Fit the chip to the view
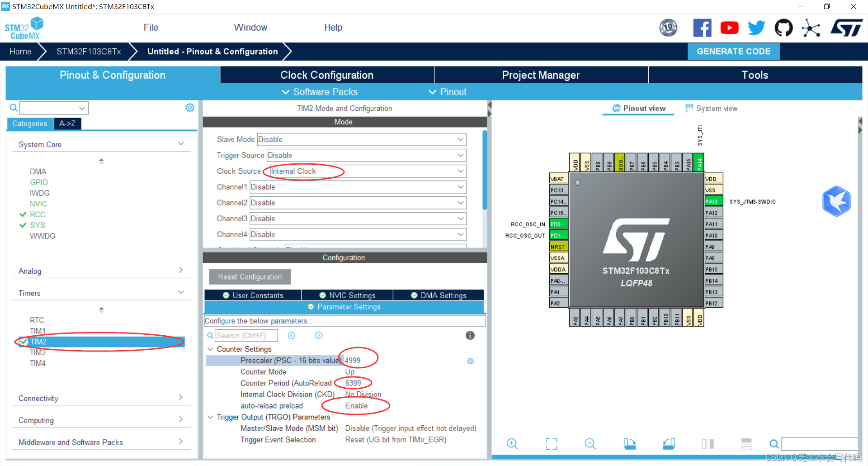 [552, 444]
